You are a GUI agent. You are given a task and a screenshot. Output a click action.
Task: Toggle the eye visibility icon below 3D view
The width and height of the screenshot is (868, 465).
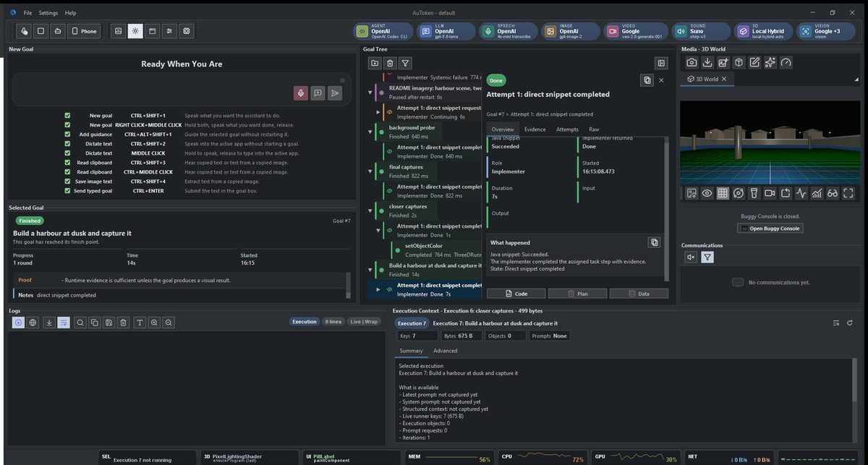point(707,193)
